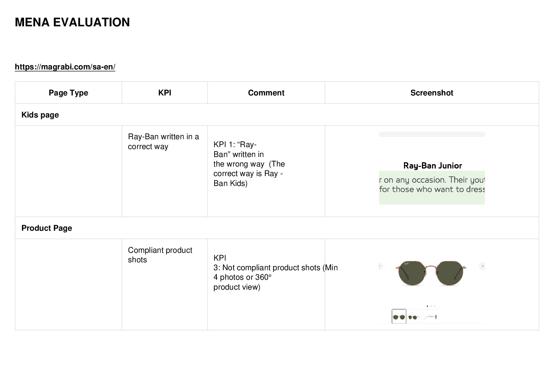The height and width of the screenshot is (392, 554).
Task: Click the Screenshot column header
Action: click(432, 93)
